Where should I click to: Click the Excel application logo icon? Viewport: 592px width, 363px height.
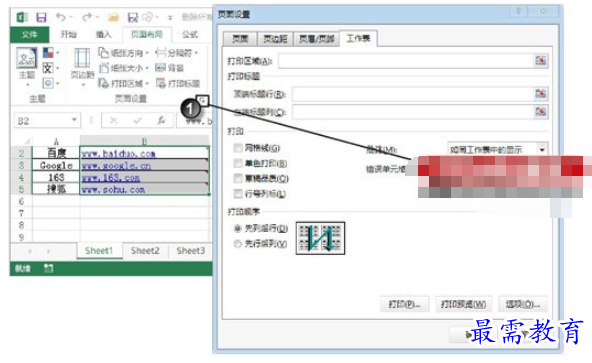click(x=22, y=17)
